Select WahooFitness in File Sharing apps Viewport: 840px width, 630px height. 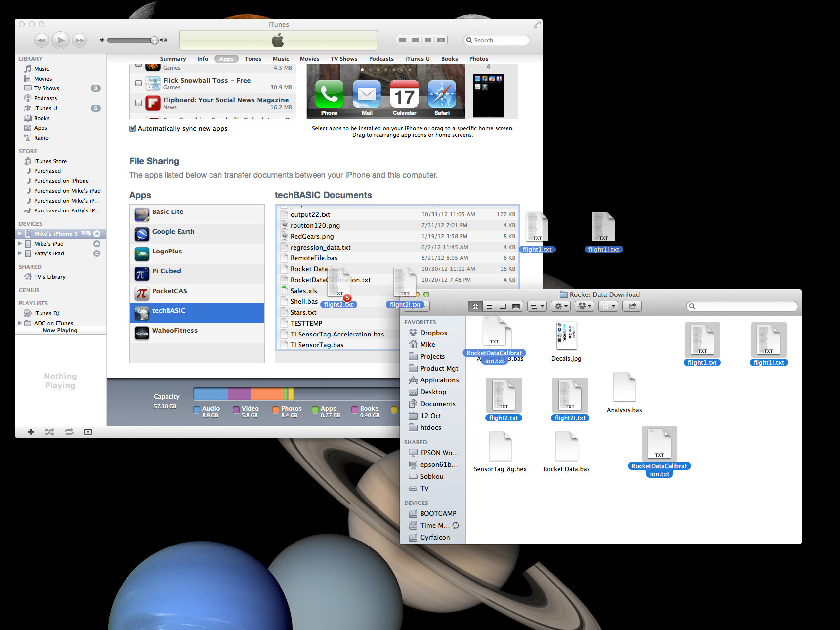[197, 333]
